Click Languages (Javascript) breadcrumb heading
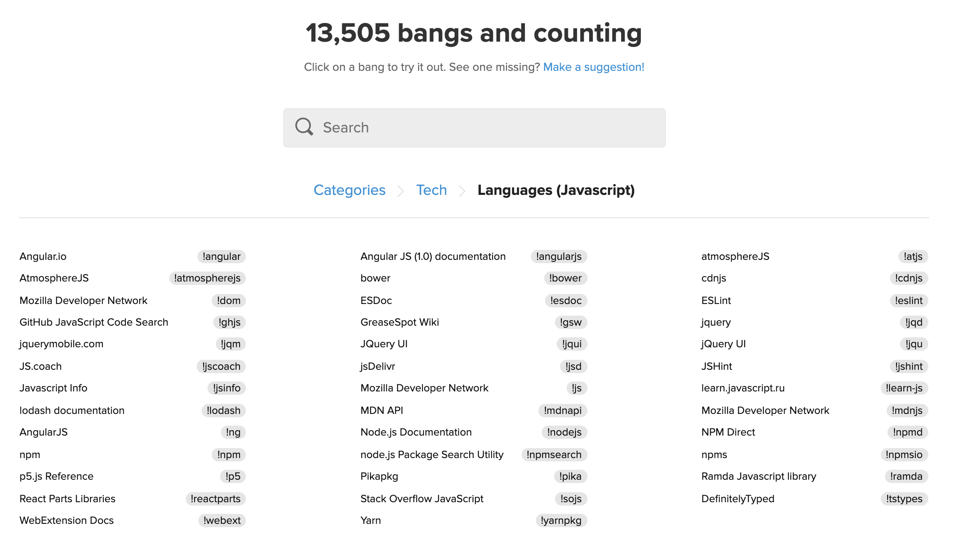This screenshot has height=548, width=980. tap(556, 190)
